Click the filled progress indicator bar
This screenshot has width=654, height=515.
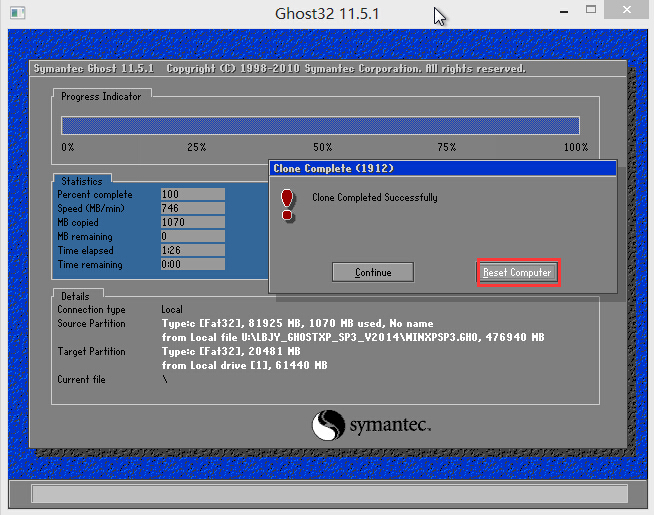click(320, 125)
